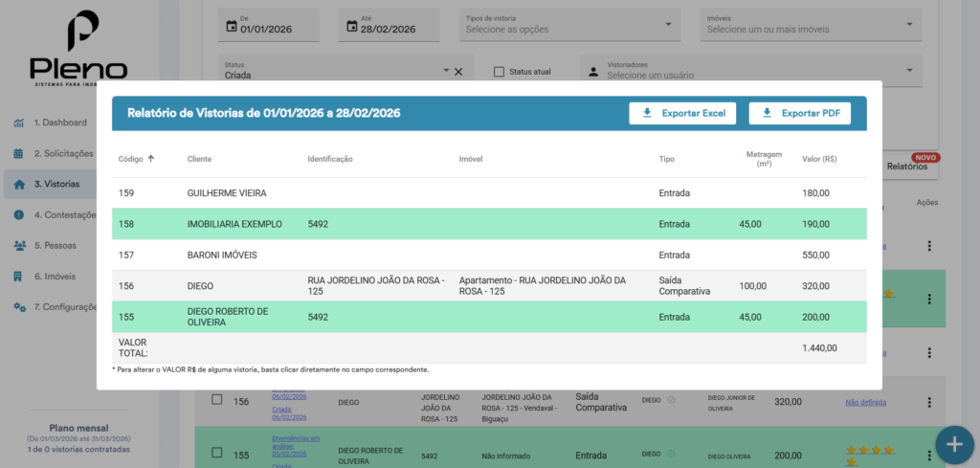980x468 pixels.
Task: Check the box beside vistoria 155
Action: coord(216,453)
